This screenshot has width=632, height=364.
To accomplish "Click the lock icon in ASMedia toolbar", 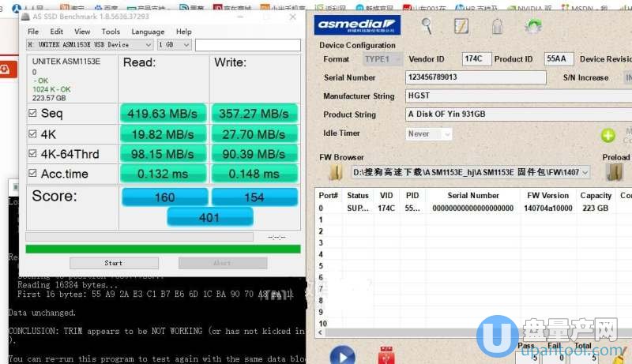I will point(497,25).
